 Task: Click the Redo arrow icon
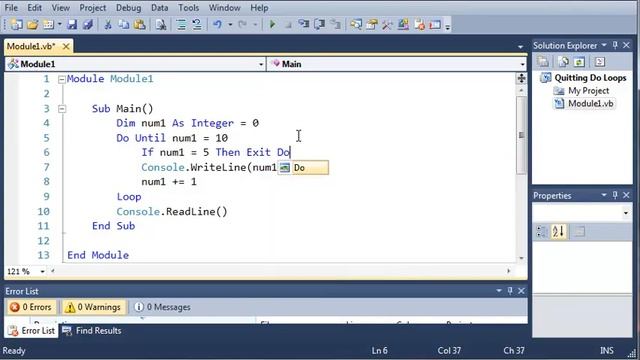point(242,25)
